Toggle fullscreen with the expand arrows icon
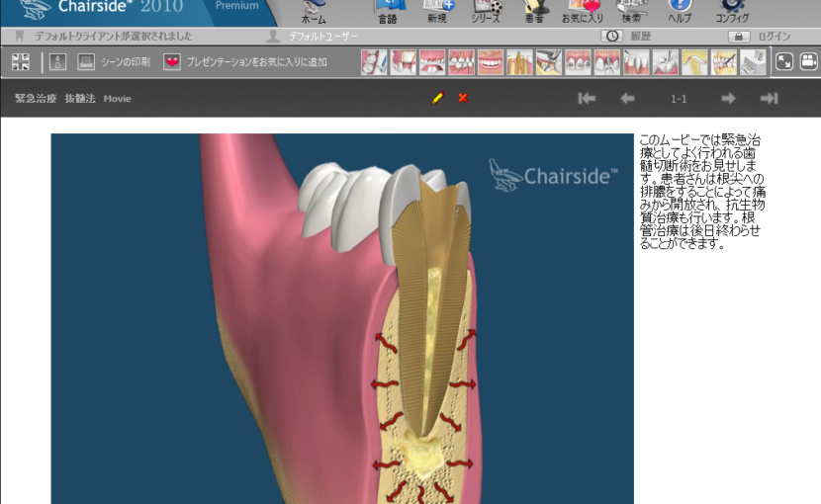The image size is (821, 504). pyautogui.click(x=783, y=61)
